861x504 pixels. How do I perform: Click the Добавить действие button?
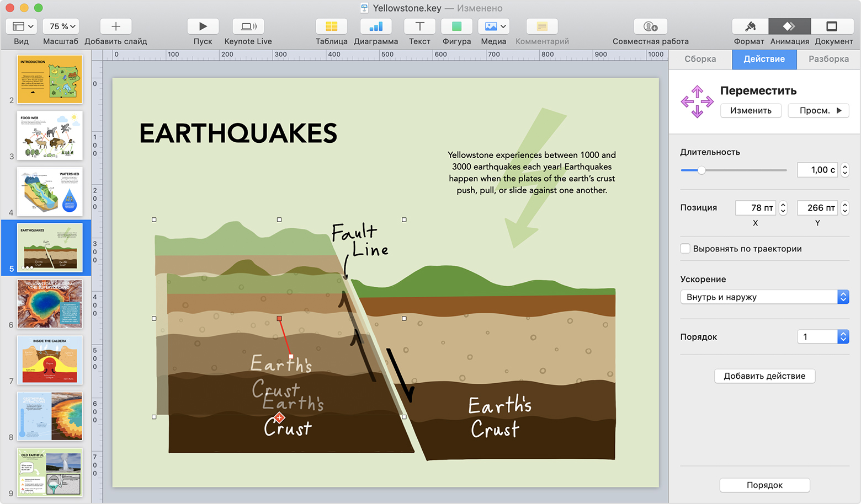(764, 376)
